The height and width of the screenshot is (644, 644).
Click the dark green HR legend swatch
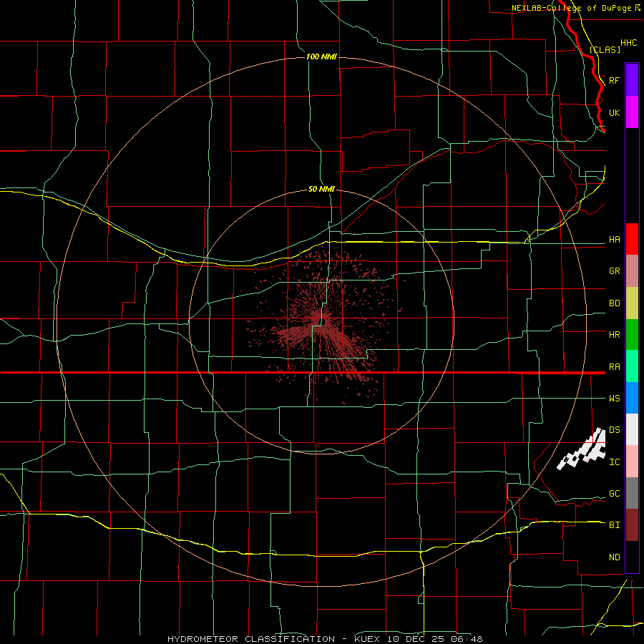pyautogui.click(x=632, y=335)
